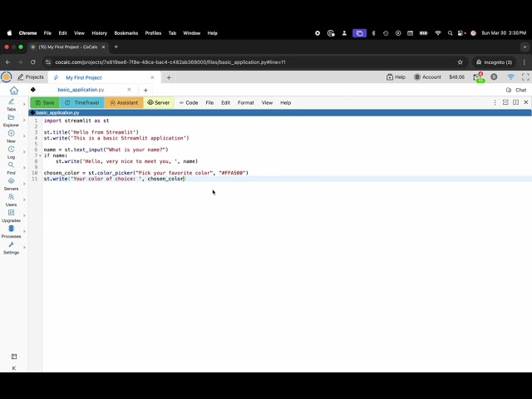Open Chrome three-dot menu
Viewport: 532px width, 399px height.
(525, 62)
